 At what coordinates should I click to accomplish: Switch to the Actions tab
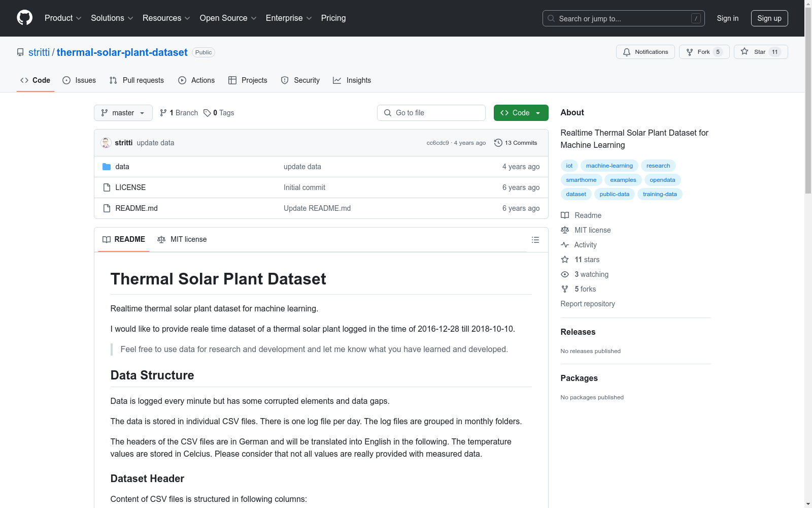coord(196,80)
